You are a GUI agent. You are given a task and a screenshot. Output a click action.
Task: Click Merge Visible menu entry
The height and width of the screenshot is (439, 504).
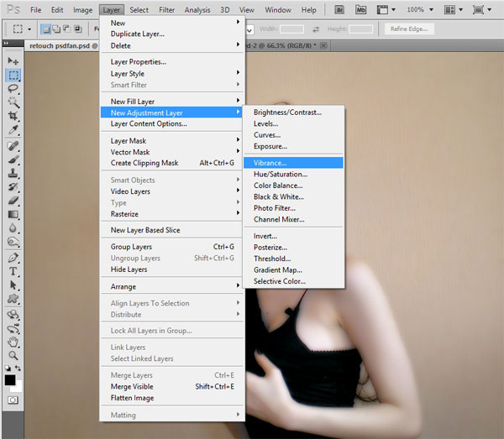172,387
